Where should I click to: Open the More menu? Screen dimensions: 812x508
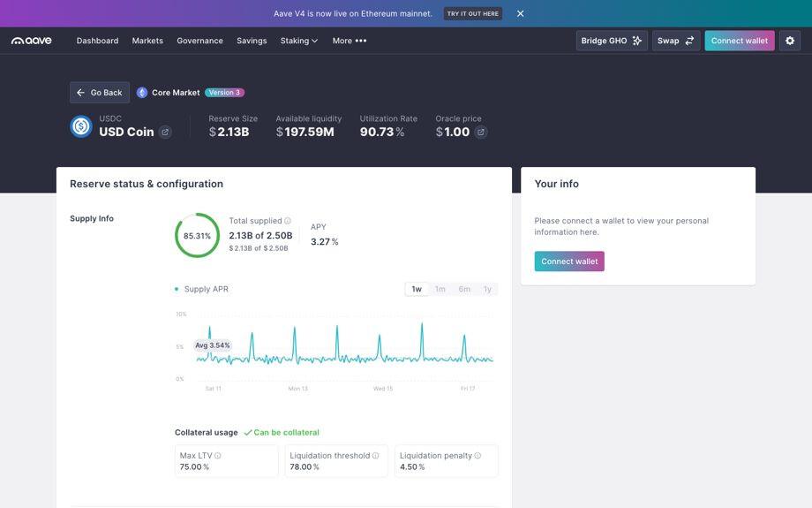click(x=350, y=41)
